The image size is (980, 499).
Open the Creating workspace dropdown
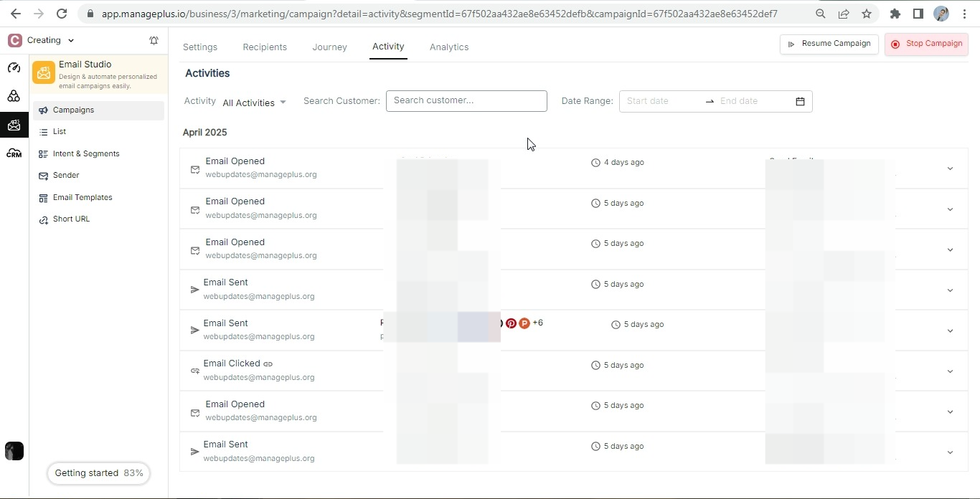pyautogui.click(x=71, y=41)
